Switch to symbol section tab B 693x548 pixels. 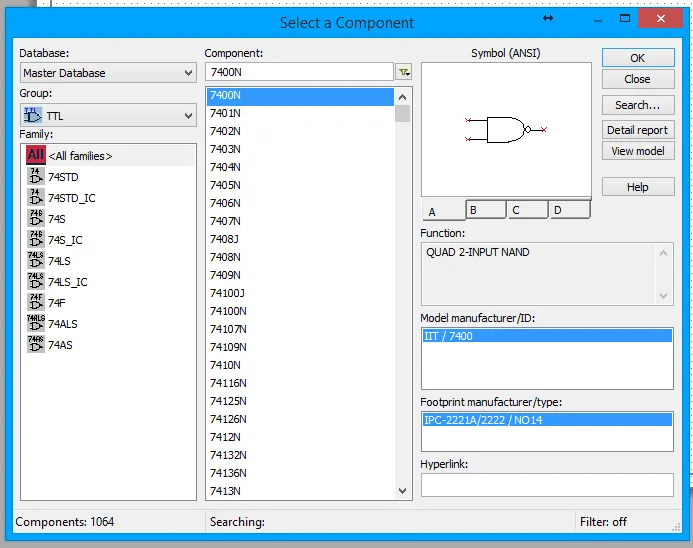click(486, 210)
